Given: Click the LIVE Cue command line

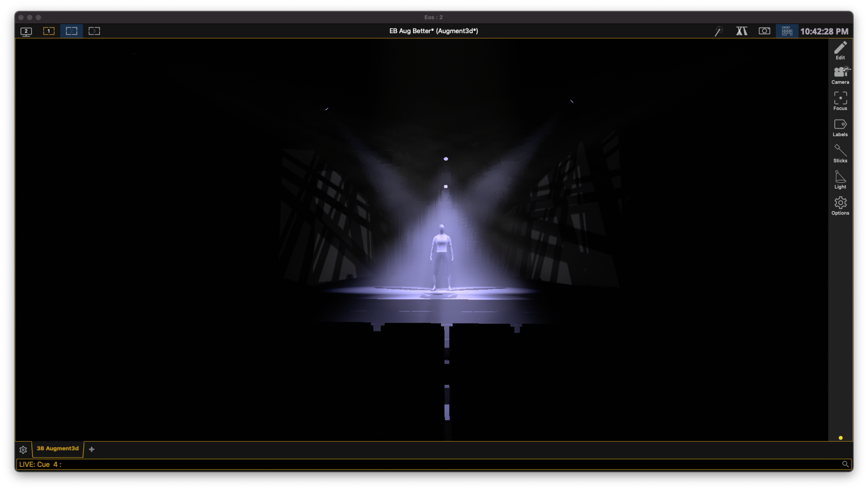Looking at the screenshot, I should [417, 464].
